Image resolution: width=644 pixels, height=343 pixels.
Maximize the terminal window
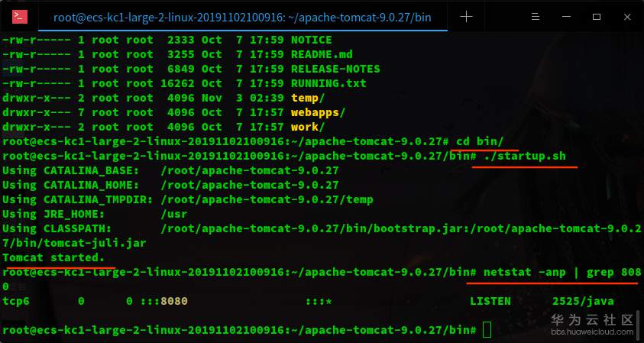pyautogui.click(x=597, y=17)
